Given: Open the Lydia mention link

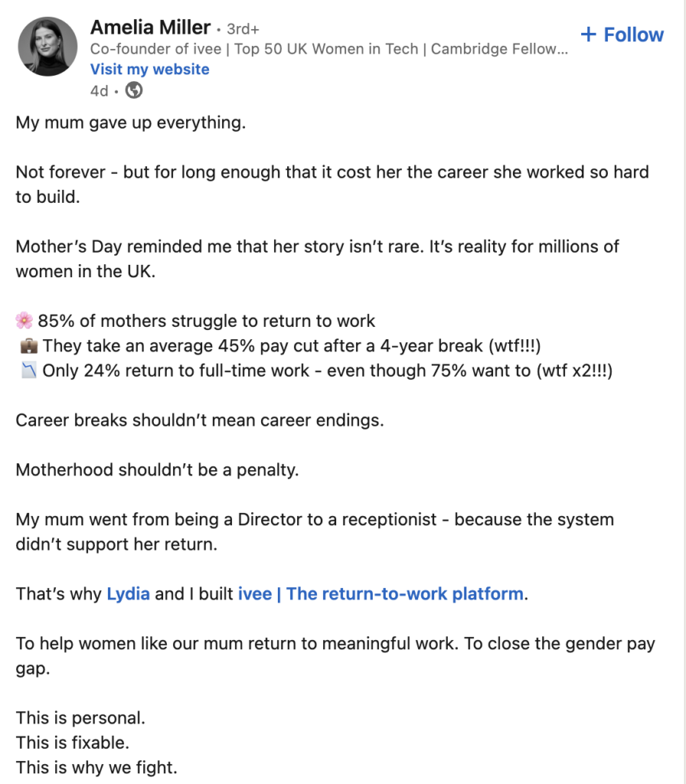Looking at the screenshot, I should pyautogui.click(x=128, y=593).
